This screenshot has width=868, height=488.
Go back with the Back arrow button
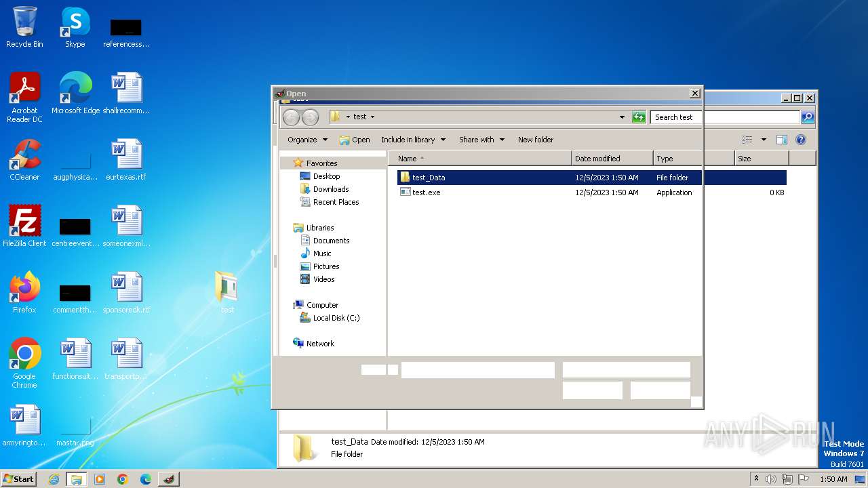pyautogui.click(x=291, y=117)
